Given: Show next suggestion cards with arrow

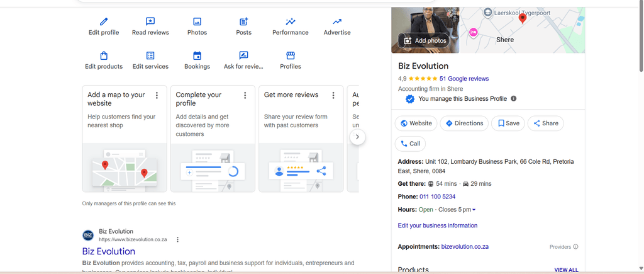Looking at the screenshot, I should click(357, 137).
